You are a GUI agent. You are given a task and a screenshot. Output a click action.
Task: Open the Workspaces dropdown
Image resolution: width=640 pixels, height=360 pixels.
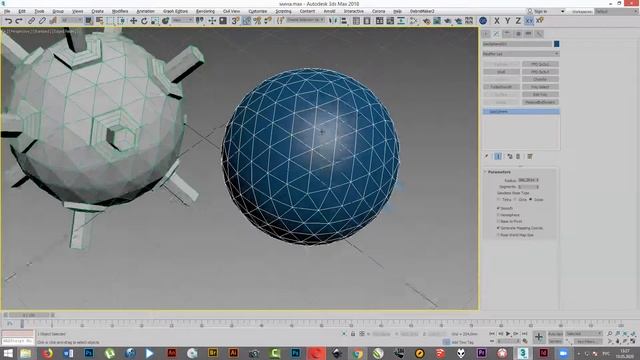click(x=616, y=11)
